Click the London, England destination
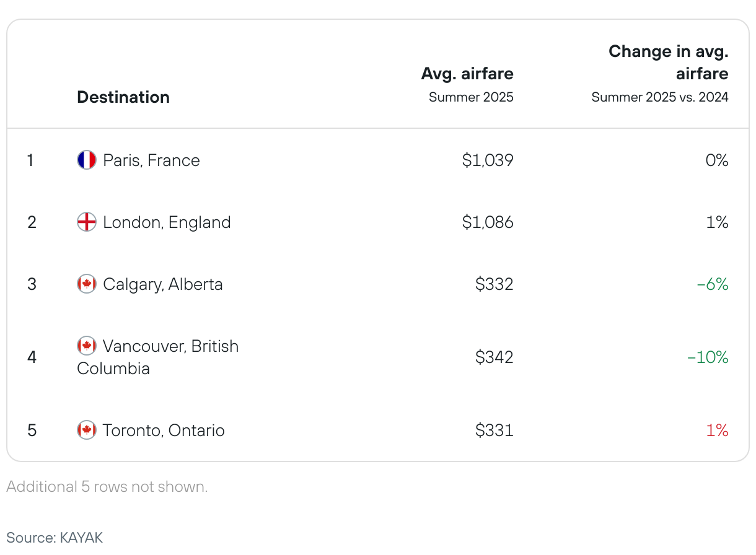Screen dimensions: 756x555 click(x=167, y=222)
